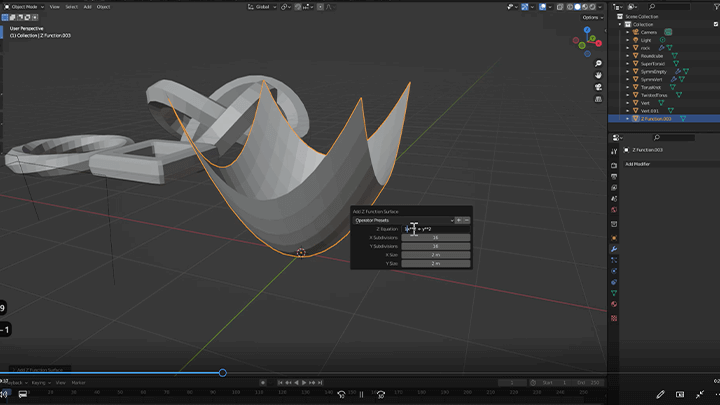This screenshot has height=405, width=720.
Task: Open the output properties tab icon
Action: (614, 176)
